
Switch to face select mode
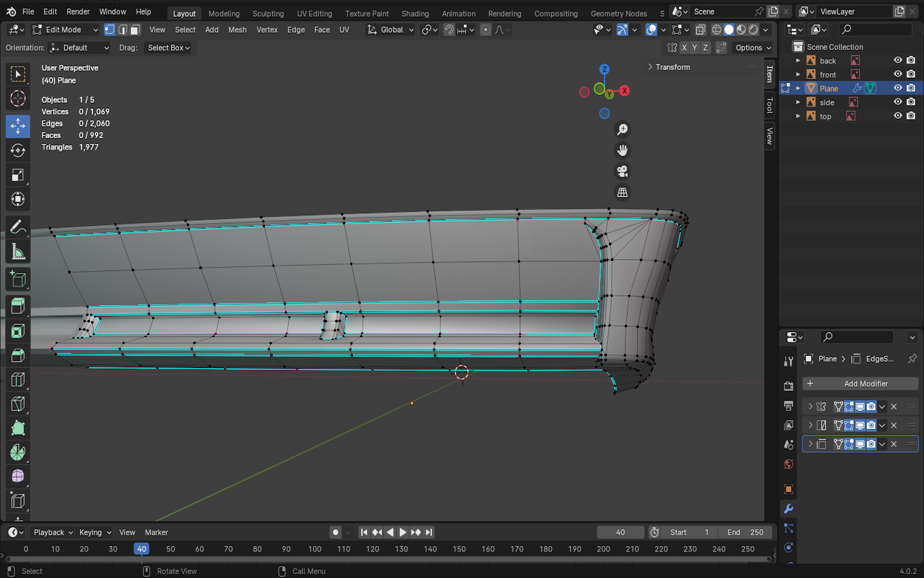[x=135, y=30]
